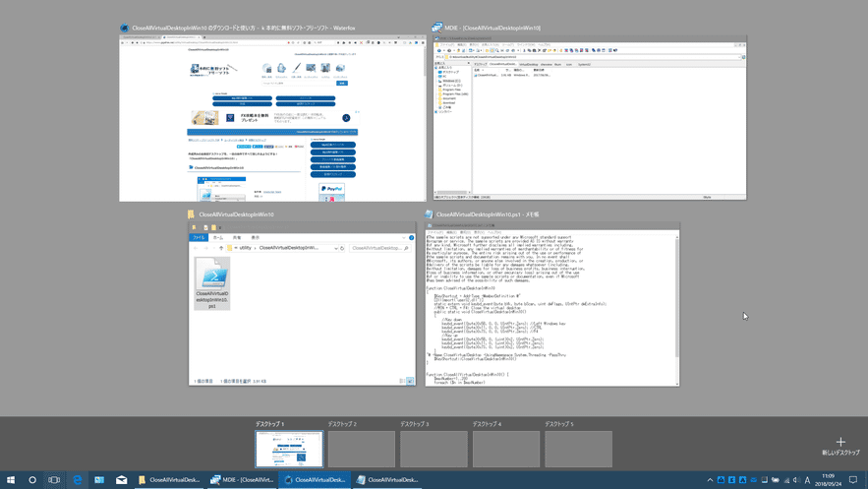Image resolution: width=868 pixels, height=489 pixels.
Task: Click the Waterfox window title icon
Action: click(125, 28)
